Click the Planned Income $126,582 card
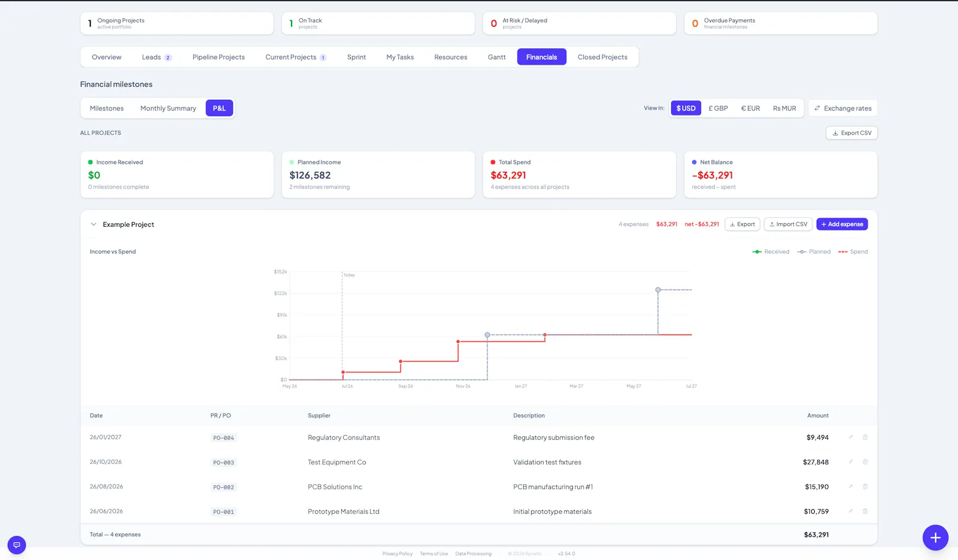This screenshot has width=958, height=560. pos(378,175)
